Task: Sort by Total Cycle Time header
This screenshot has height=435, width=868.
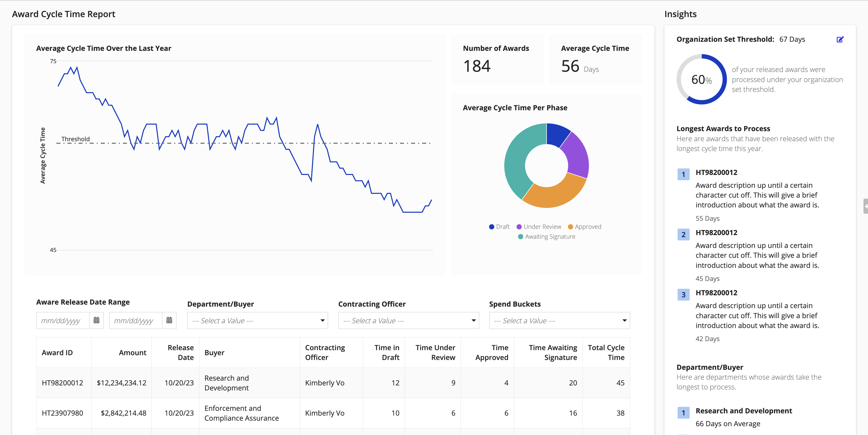Action: pos(606,352)
